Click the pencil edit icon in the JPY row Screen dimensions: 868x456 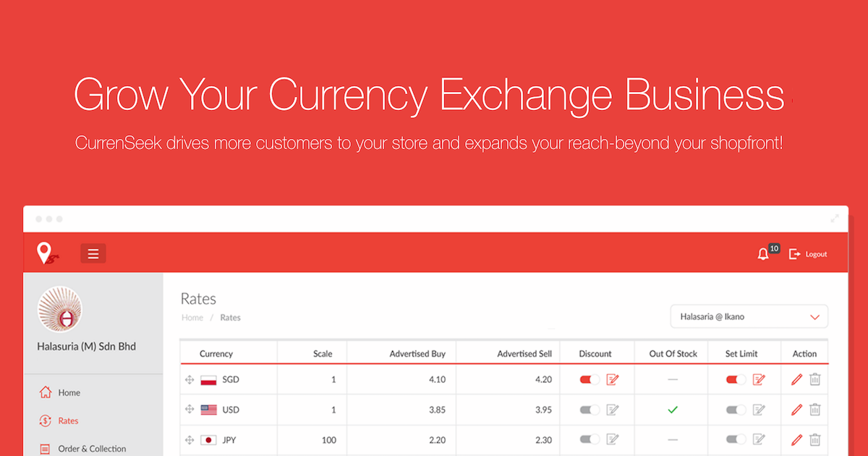click(x=796, y=439)
